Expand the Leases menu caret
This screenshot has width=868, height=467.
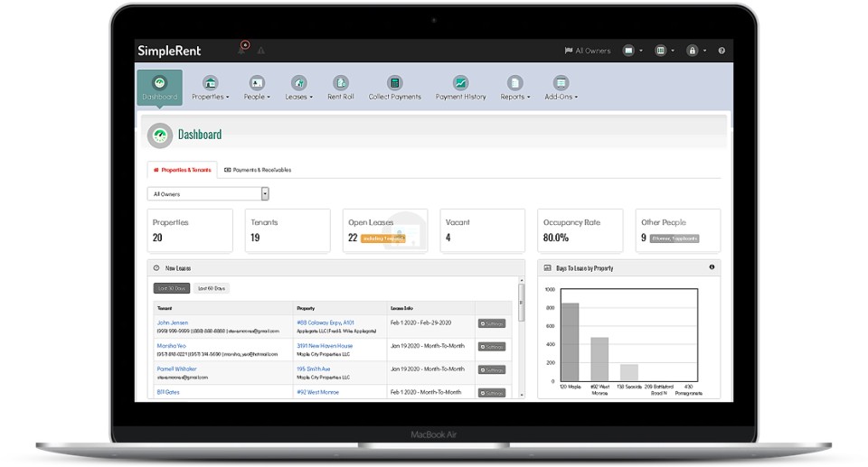(x=311, y=98)
